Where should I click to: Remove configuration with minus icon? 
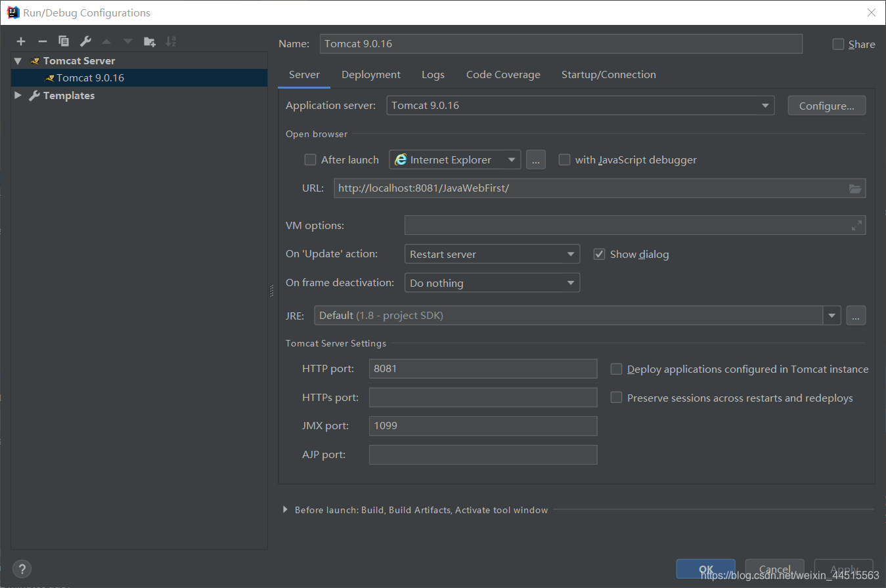click(x=42, y=41)
